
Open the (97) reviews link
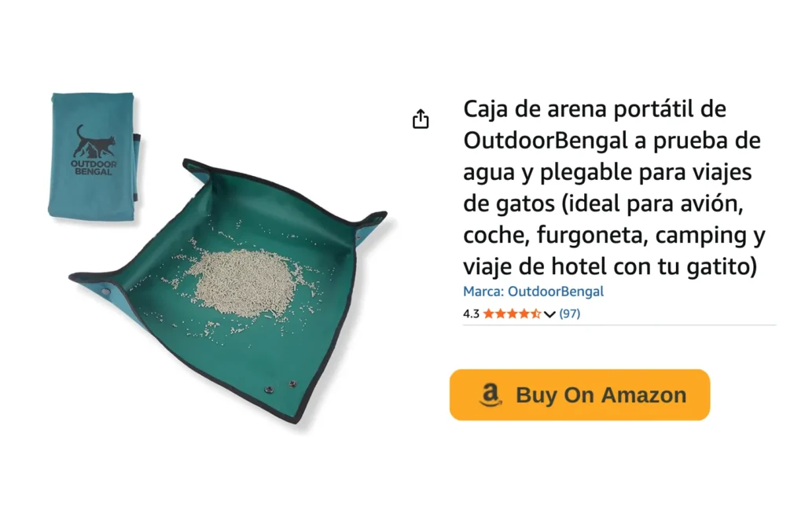[569, 314]
